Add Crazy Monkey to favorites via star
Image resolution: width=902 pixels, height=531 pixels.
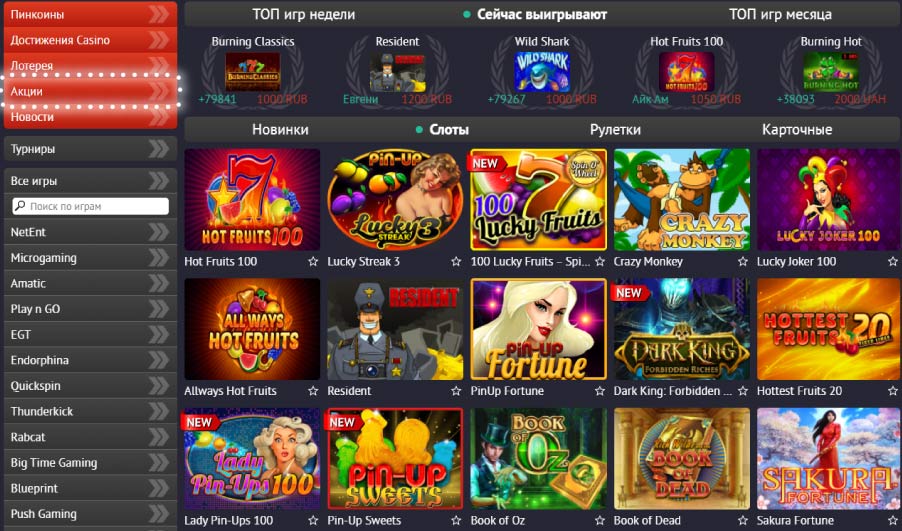[743, 261]
